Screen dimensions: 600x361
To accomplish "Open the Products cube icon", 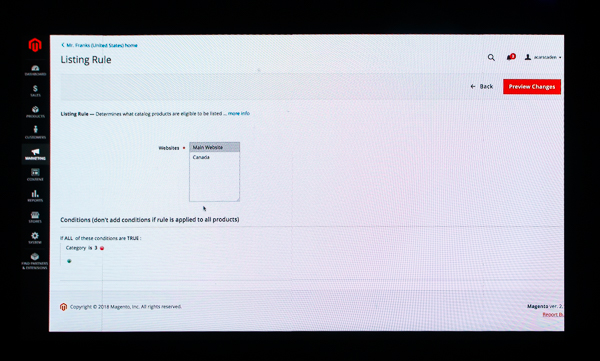I will 35,112.
